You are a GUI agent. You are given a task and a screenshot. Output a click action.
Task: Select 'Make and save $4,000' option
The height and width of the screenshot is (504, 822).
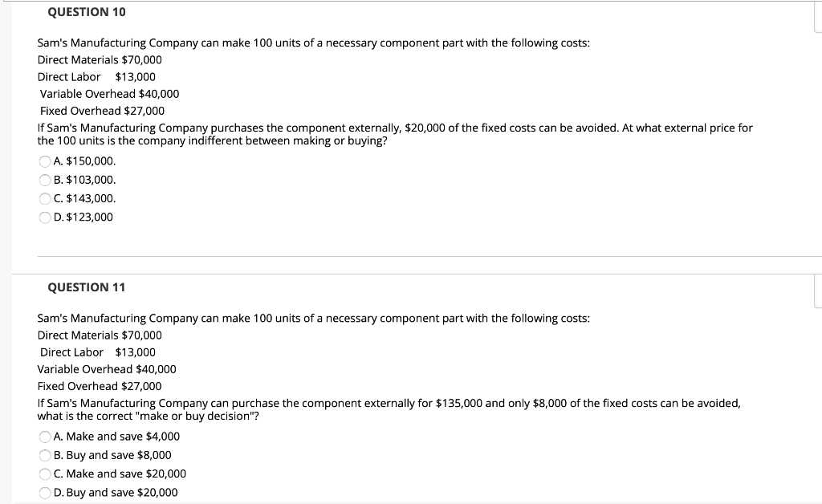coord(45,437)
